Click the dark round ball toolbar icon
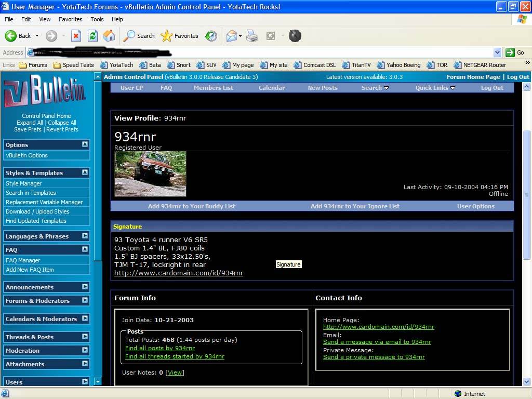 tap(295, 36)
